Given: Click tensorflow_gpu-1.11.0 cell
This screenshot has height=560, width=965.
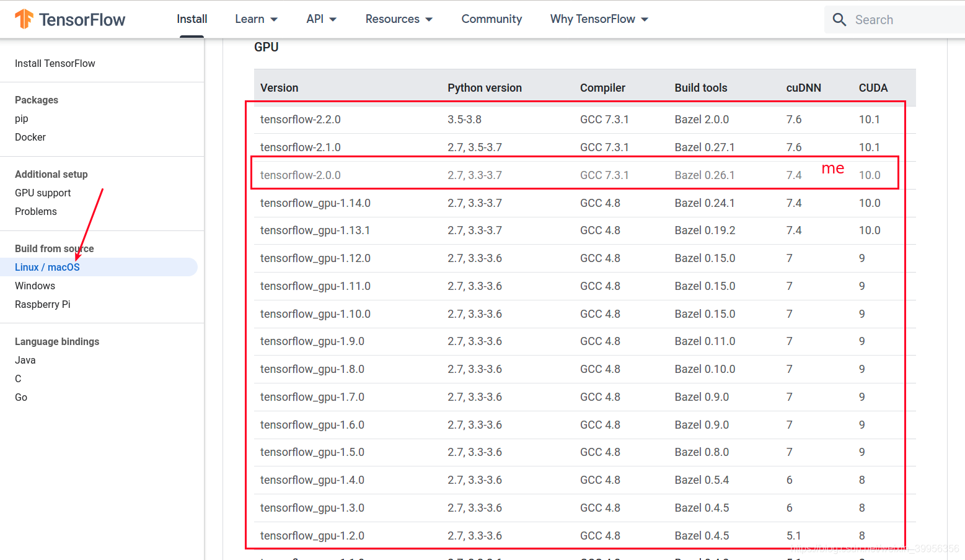Looking at the screenshot, I should (x=315, y=286).
